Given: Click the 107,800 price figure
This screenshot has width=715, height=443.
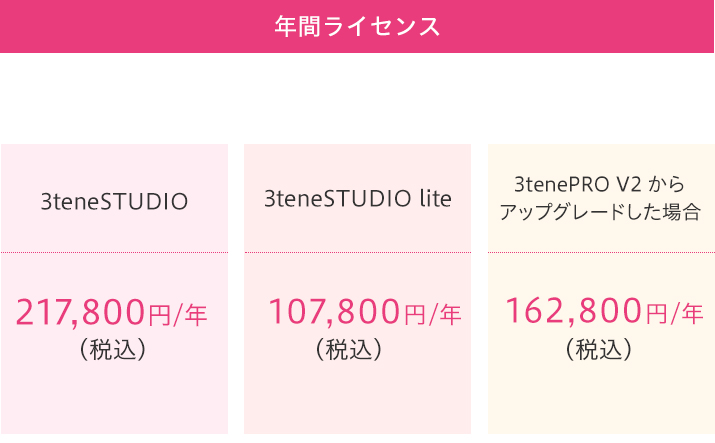Looking at the screenshot, I should tap(334, 312).
